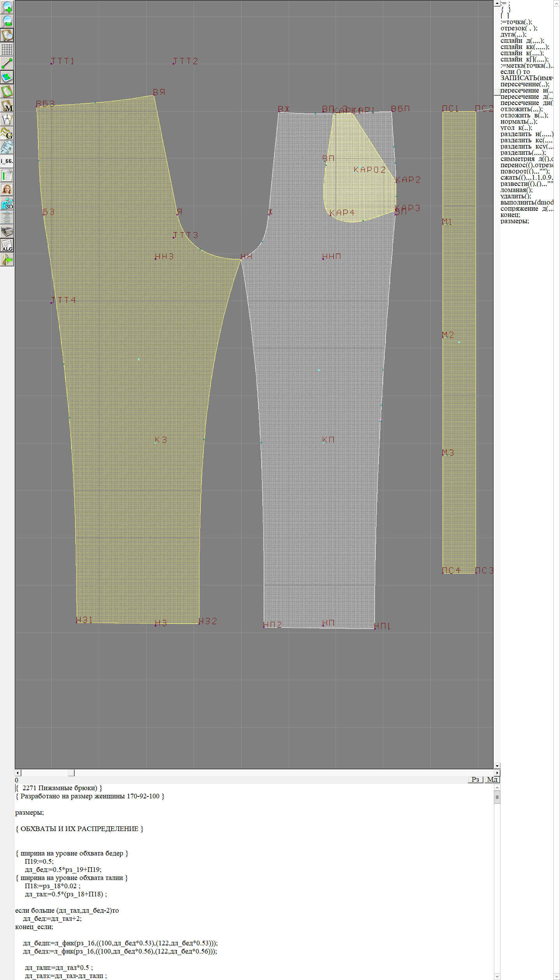The width and height of the screenshot is (560, 980).
Task: Click the green arrow exit door icon
Action: pyautogui.click(x=7, y=260)
